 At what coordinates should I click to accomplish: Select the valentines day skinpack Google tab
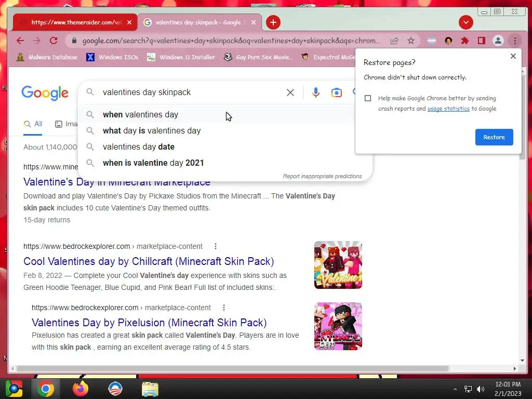point(199,22)
